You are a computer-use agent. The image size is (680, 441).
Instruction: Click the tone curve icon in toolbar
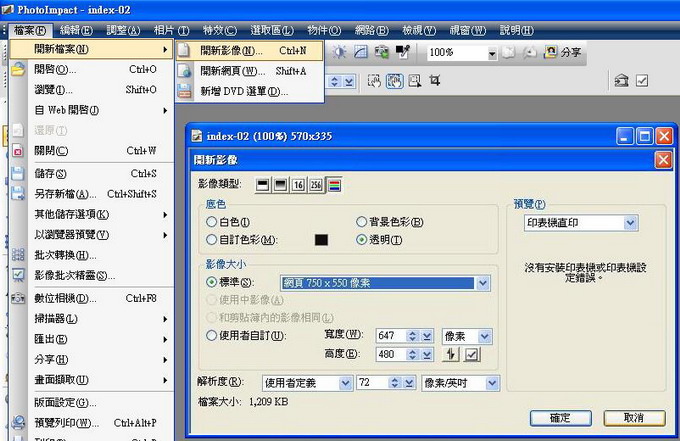click(x=361, y=52)
